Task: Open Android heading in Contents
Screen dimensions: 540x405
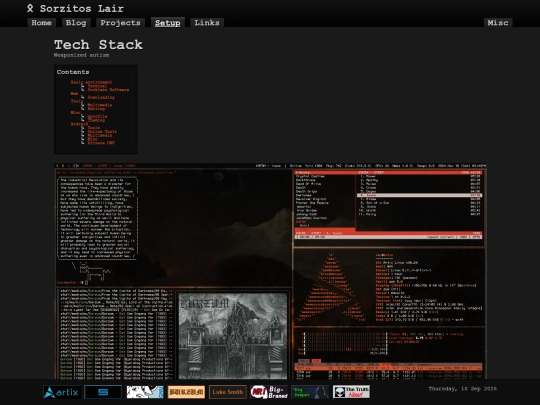Action: (79, 124)
